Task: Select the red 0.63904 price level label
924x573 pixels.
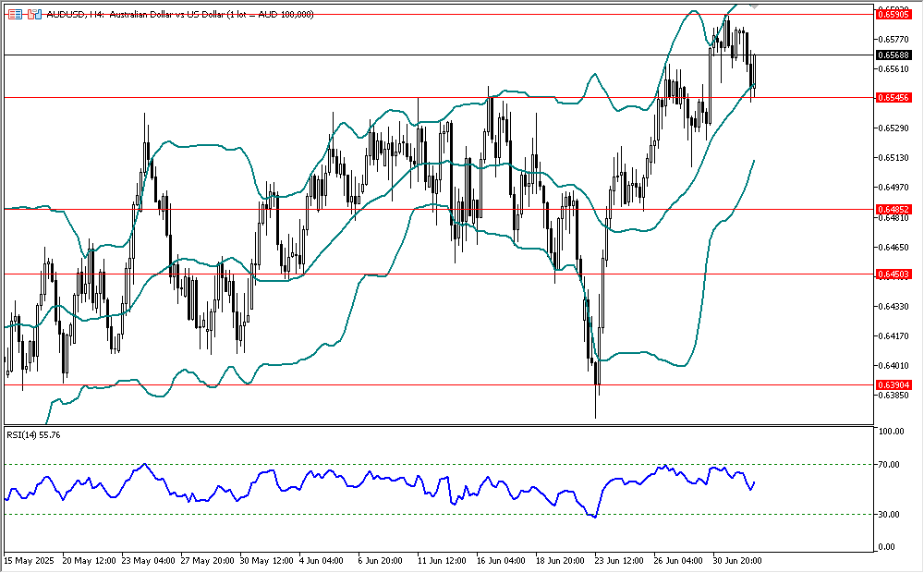Action: tap(894, 385)
